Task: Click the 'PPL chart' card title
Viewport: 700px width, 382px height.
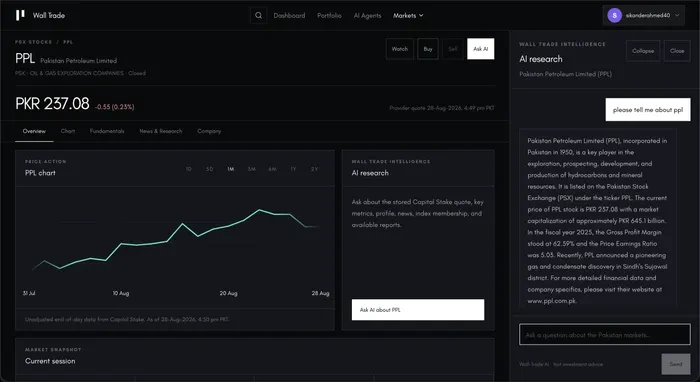Action: (x=40, y=173)
